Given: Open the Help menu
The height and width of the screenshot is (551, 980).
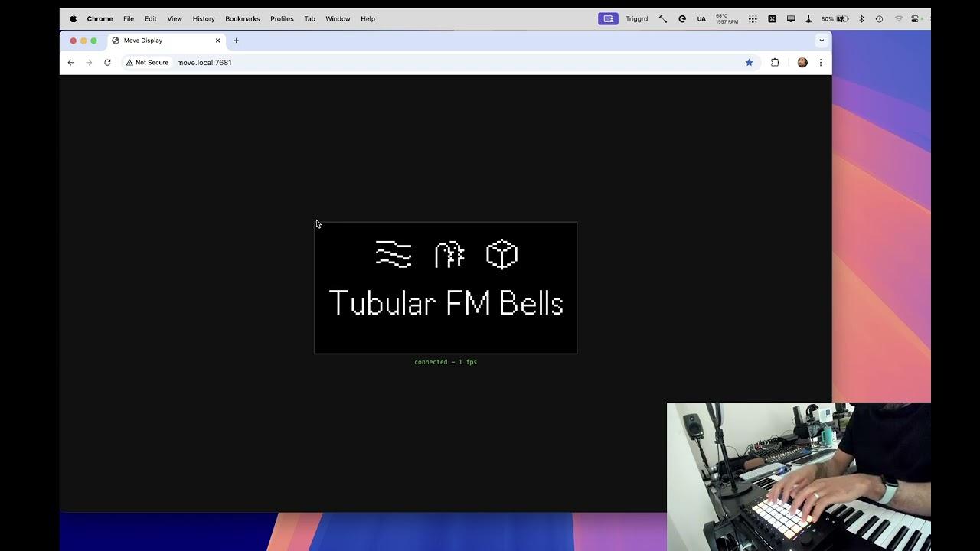Looking at the screenshot, I should click(367, 18).
